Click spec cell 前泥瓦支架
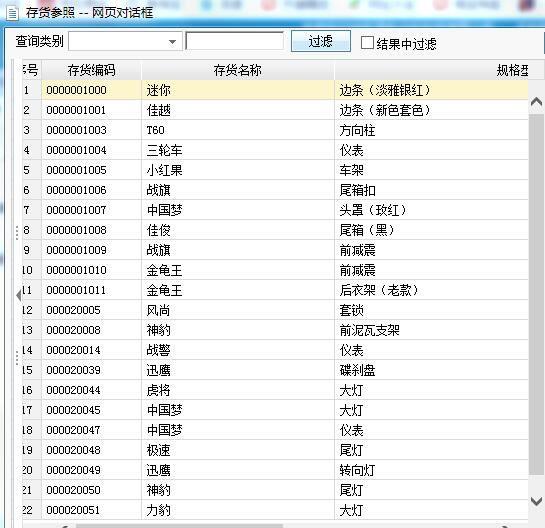The height and width of the screenshot is (528, 545). coord(431,330)
